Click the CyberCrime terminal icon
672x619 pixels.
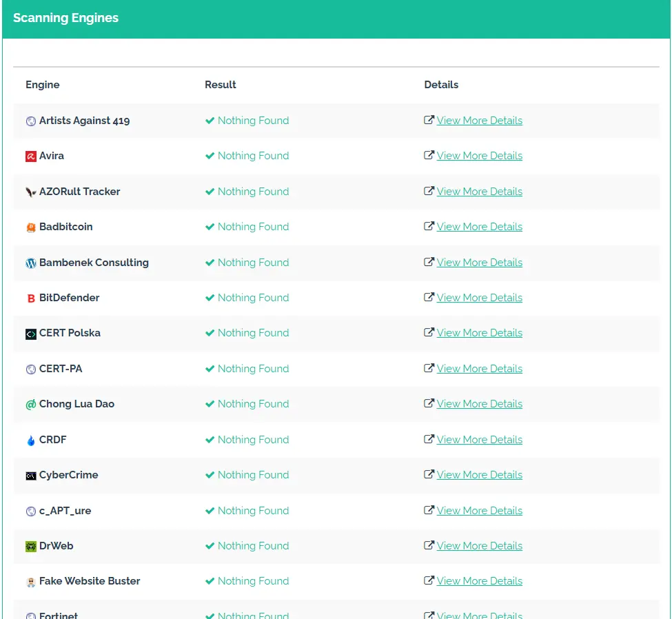tap(31, 476)
